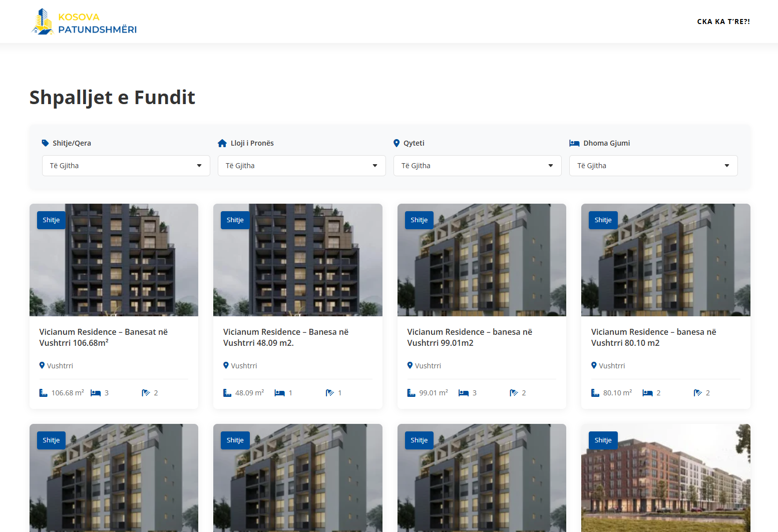Open the CKA KA T'RE?! menu item
The image size is (778, 532).
(x=723, y=22)
